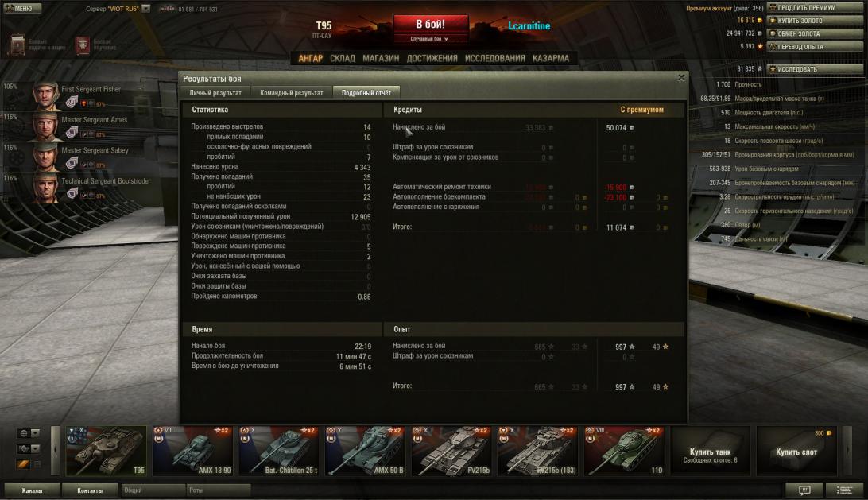Viewport: 868px width, 500px height.
Task: Click carousel right scroll arrow
Action: 849,450
